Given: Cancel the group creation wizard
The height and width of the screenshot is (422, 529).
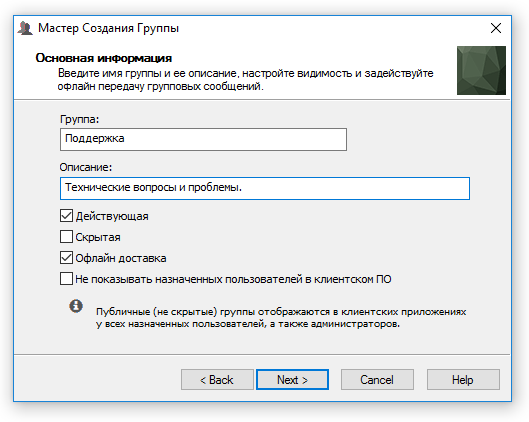Looking at the screenshot, I should pyautogui.click(x=377, y=379).
